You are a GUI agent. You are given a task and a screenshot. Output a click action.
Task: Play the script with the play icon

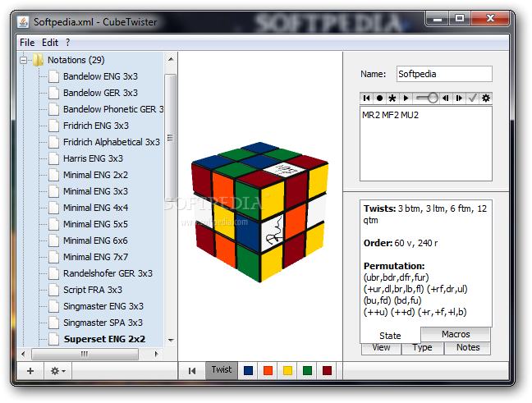(406, 98)
